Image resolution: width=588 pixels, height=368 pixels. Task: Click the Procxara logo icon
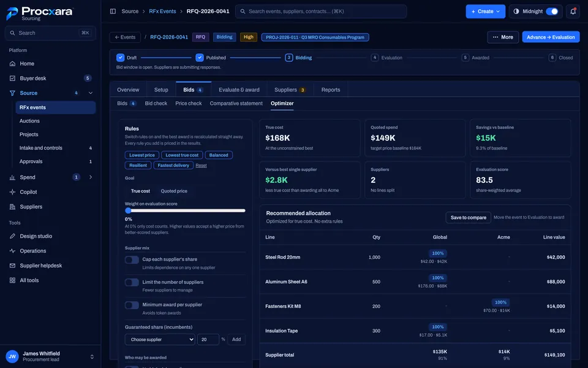[12, 13]
